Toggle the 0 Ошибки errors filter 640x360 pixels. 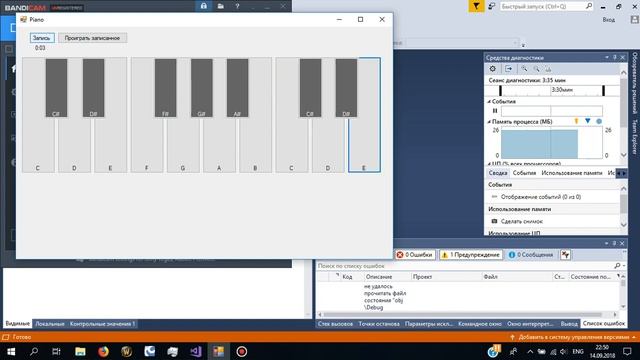(414, 255)
